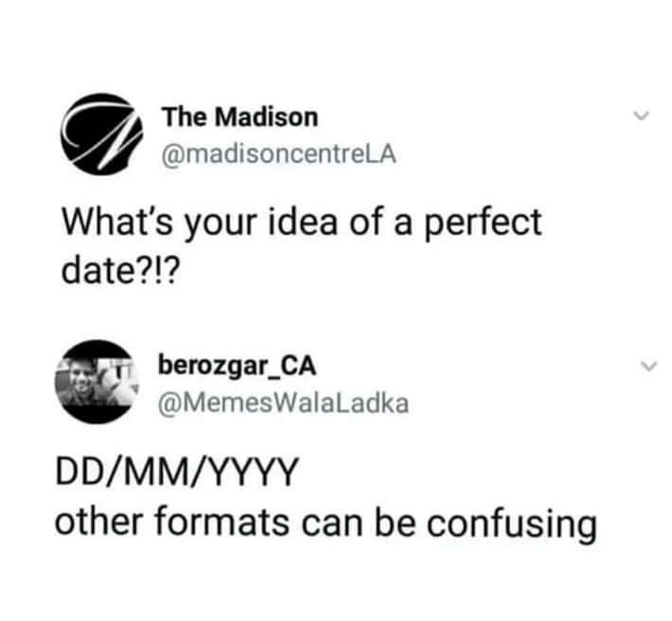Click "other formats can be confusing" text
Image resolution: width=672 pixels, height=621 pixels.
point(326,523)
